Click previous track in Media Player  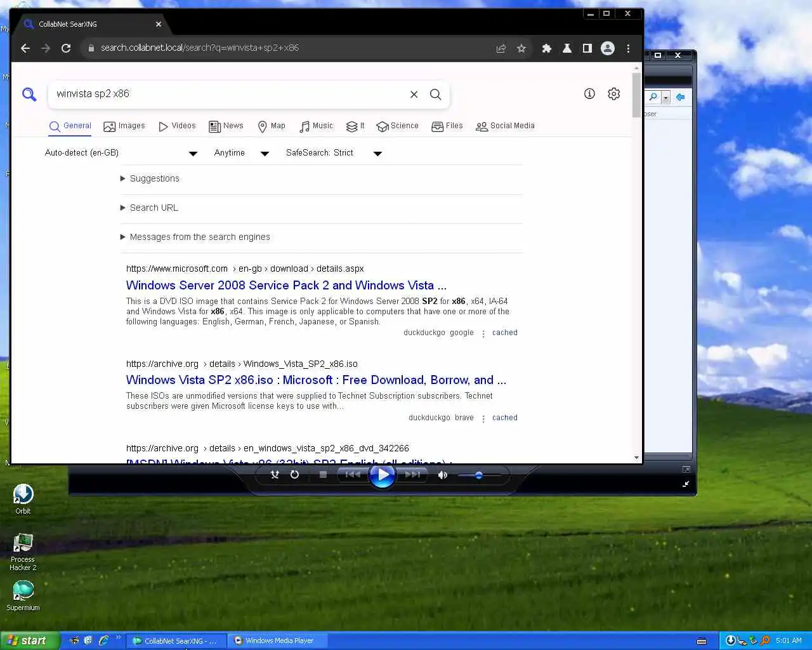click(x=353, y=474)
